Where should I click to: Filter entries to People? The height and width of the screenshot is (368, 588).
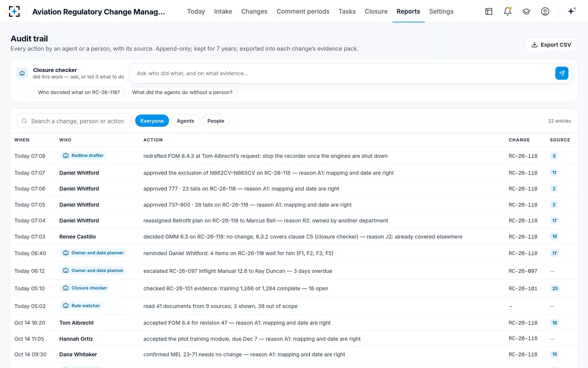click(x=216, y=121)
